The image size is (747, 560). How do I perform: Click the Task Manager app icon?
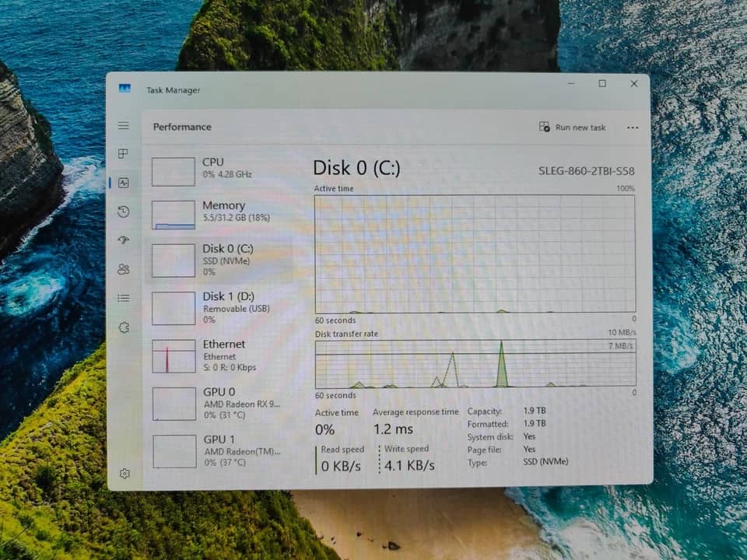(x=124, y=88)
